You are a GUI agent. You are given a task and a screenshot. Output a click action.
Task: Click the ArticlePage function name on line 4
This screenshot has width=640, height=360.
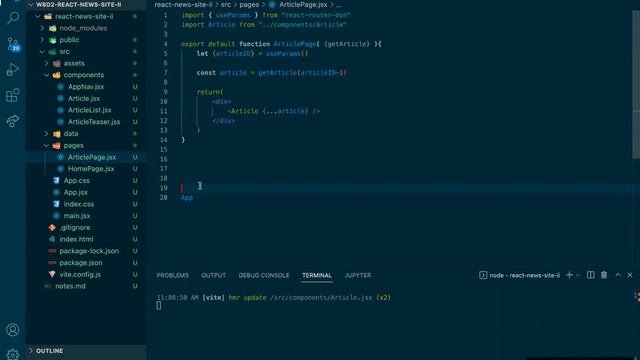[x=295, y=44]
